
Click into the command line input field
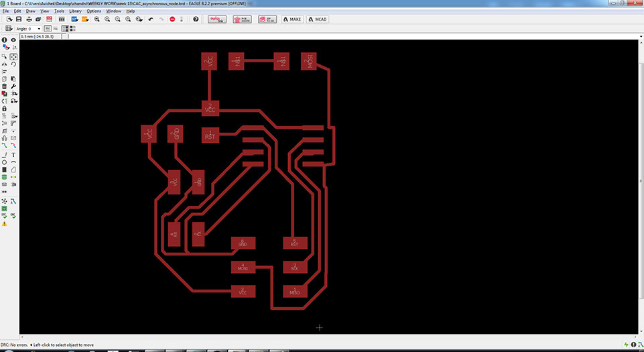[x=353, y=36]
